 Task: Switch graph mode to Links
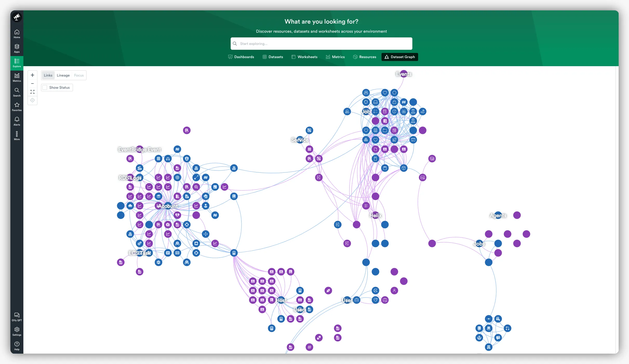pyautogui.click(x=48, y=75)
